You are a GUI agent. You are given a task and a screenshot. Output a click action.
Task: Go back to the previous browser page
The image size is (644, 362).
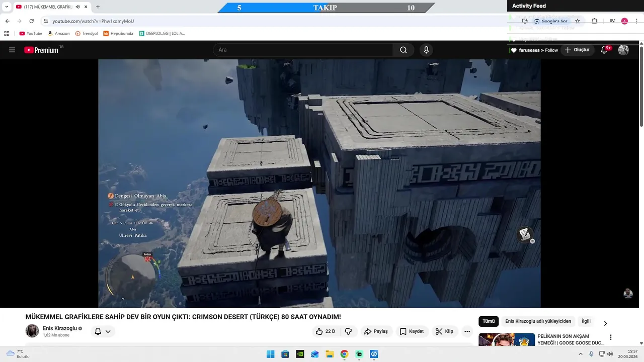tap(7, 21)
